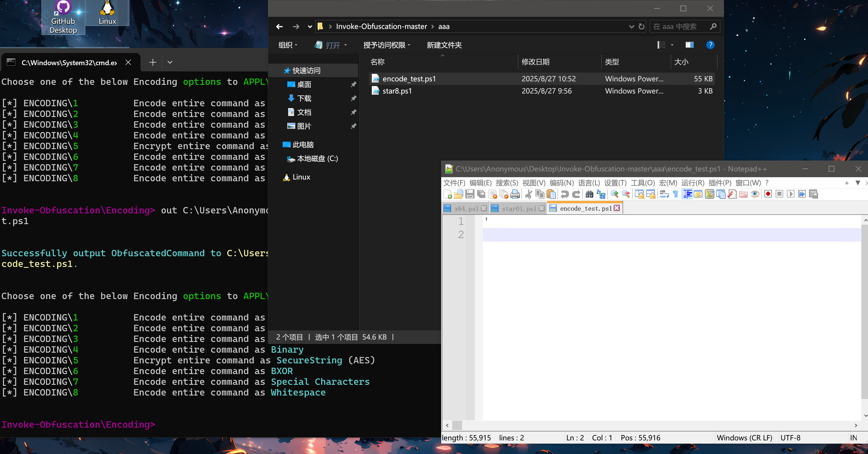Click Notepad++ Zoom In magnifier icon
This screenshot has height=454, width=868.
pos(614,194)
